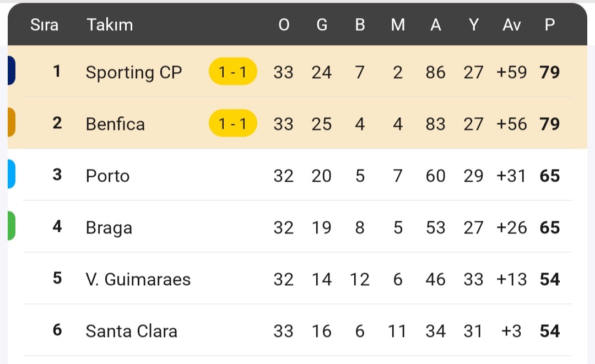This screenshot has height=364, width=595.
Task: Click the 1 - 1 badge beside Sporting CP
Action: click(x=232, y=71)
